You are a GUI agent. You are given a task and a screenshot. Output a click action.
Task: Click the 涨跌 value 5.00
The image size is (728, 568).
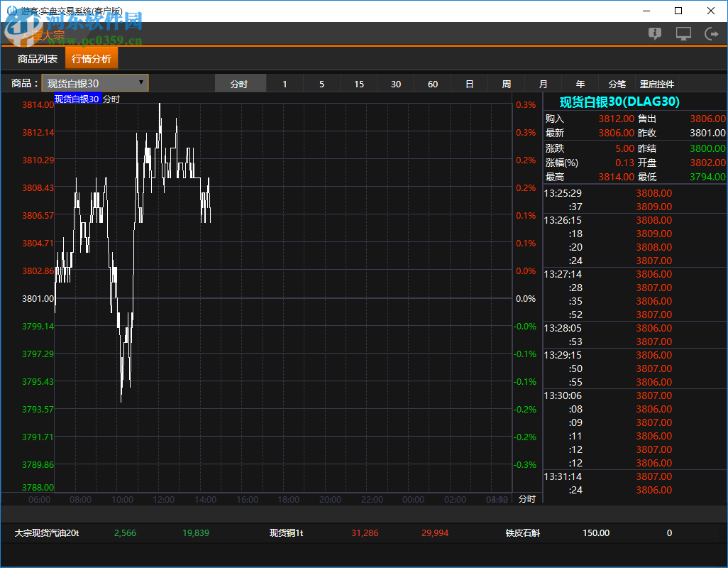coord(624,148)
